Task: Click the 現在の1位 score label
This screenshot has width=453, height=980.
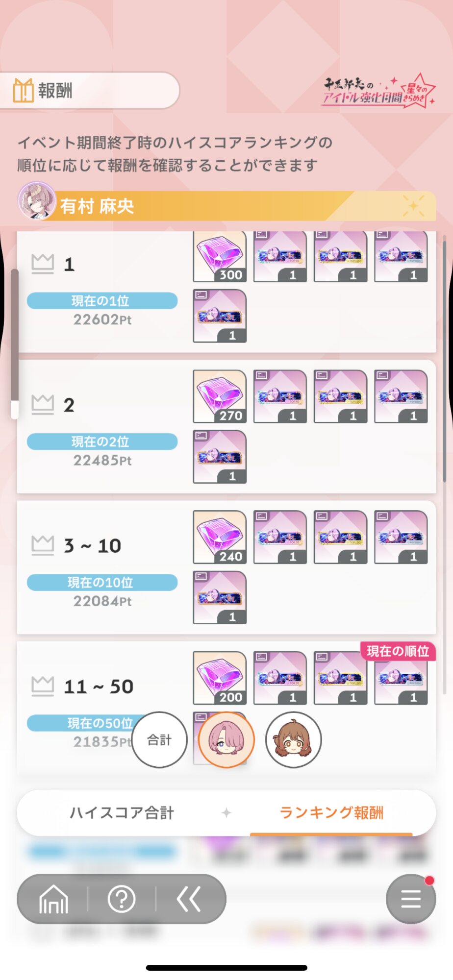Action: point(102,301)
